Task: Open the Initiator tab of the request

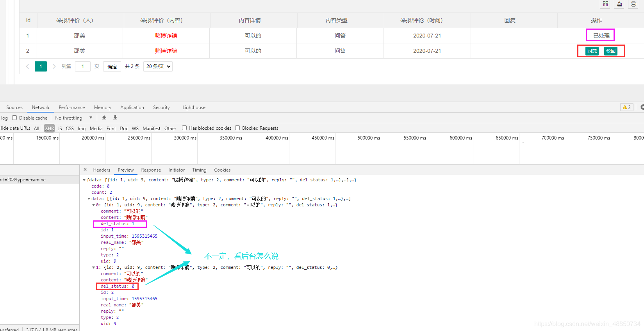Action: (x=177, y=170)
